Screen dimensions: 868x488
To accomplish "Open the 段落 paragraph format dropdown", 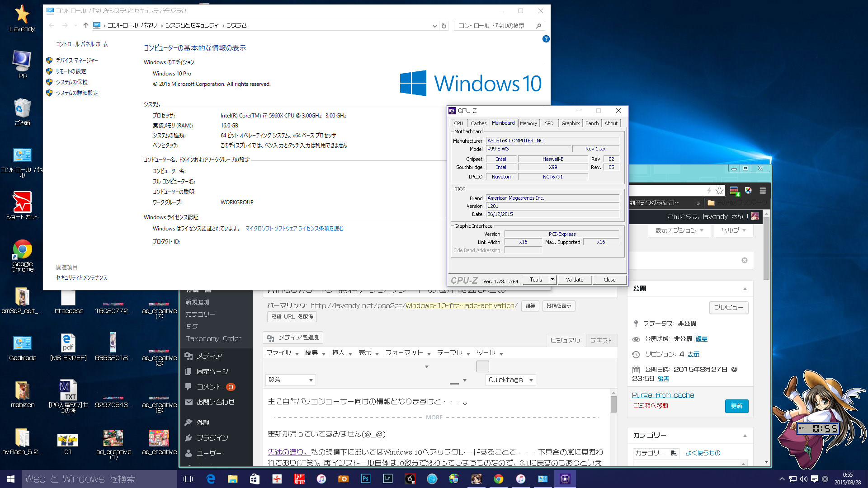I will tap(290, 380).
